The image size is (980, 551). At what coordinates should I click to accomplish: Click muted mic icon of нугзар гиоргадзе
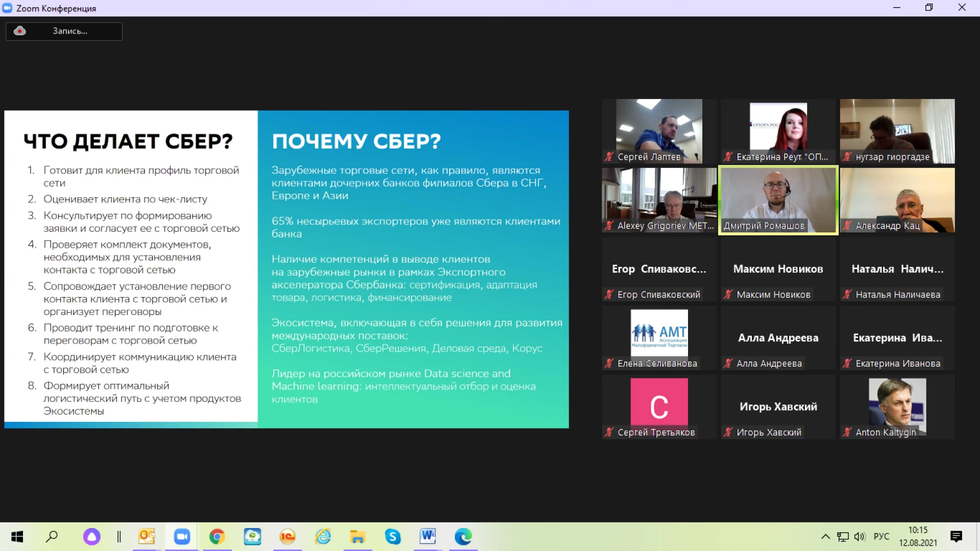(847, 157)
